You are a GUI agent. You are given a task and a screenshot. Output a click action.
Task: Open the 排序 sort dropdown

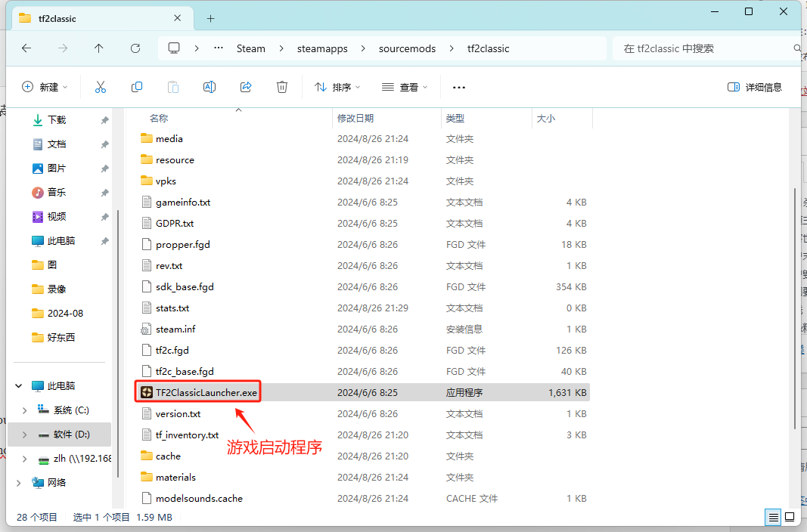tap(337, 88)
